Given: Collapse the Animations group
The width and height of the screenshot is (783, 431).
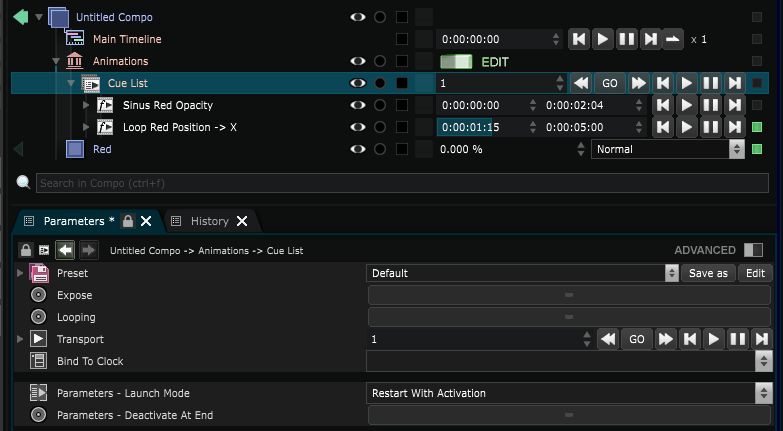Looking at the screenshot, I should click(x=56, y=61).
